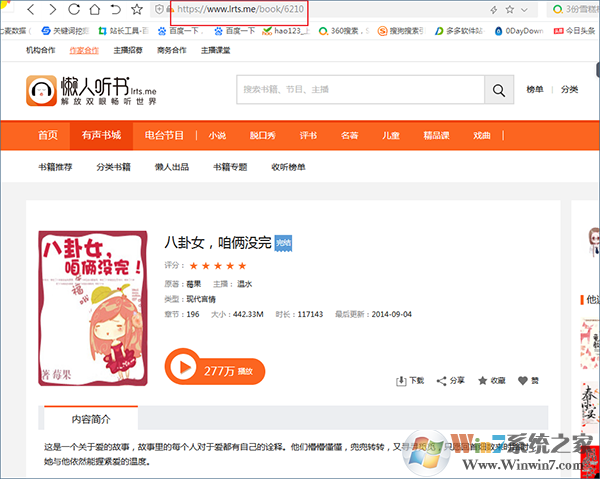Click the 分类书籍 sub-navigation link
This screenshot has height=479, width=600.
(113, 167)
